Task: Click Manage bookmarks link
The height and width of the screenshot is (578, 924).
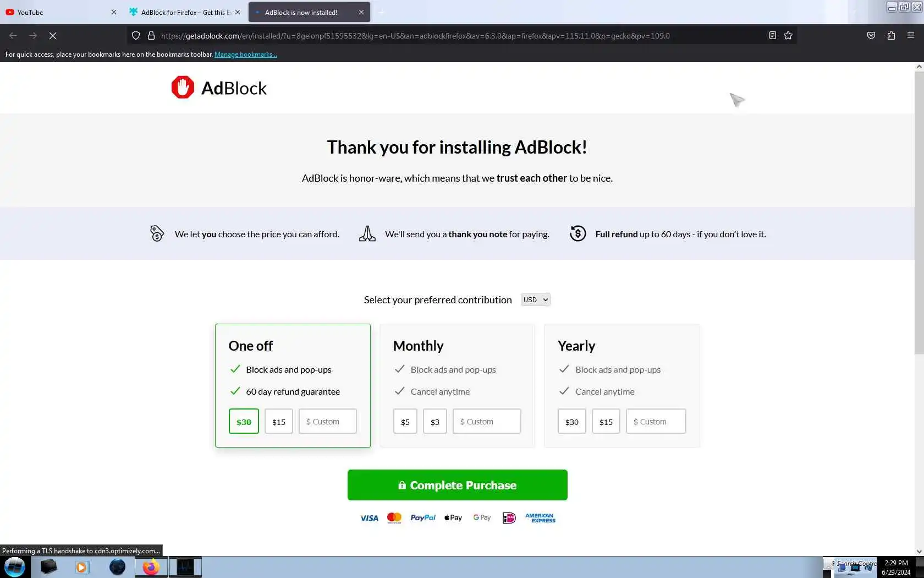Action: pos(245,54)
